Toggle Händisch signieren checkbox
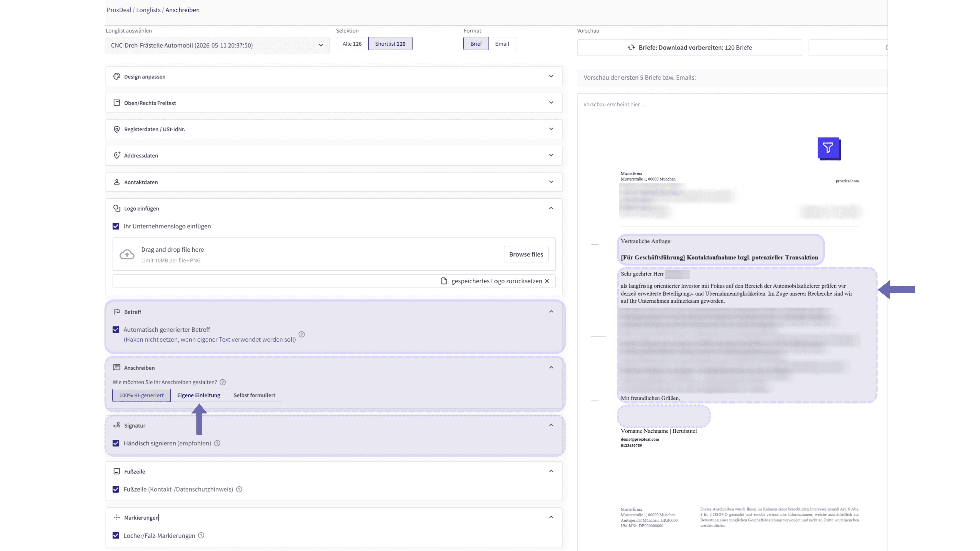 116,443
